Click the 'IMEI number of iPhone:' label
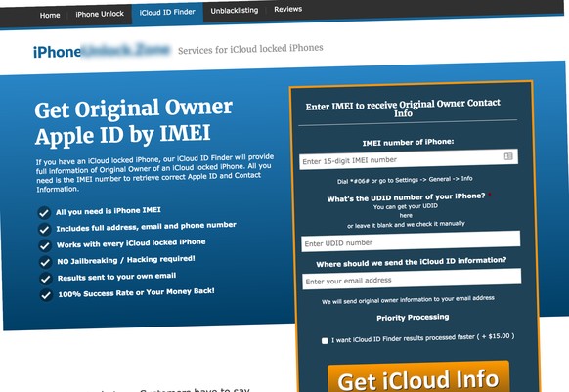This screenshot has width=569, height=392. pyautogui.click(x=409, y=142)
